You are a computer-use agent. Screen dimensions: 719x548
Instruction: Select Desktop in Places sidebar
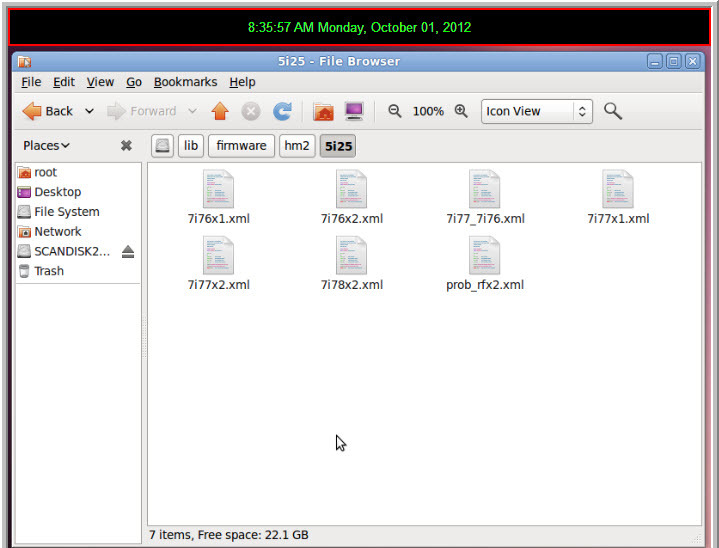coord(78,192)
